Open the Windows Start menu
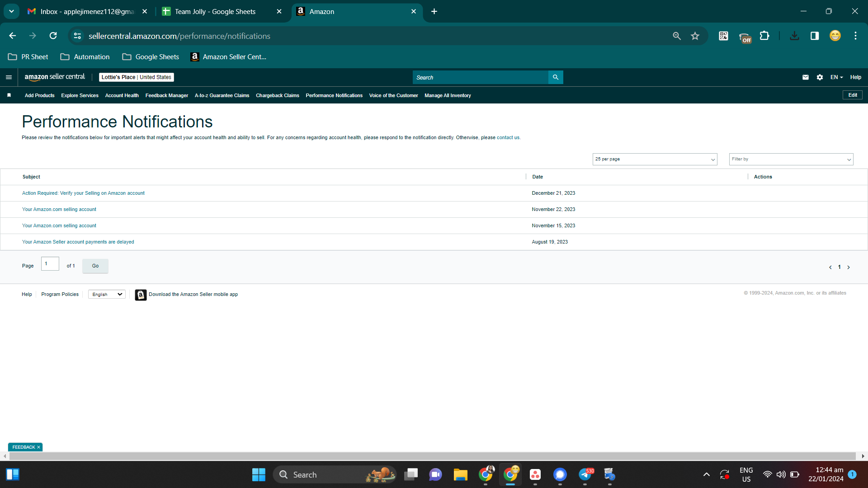 [x=259, y=474]
